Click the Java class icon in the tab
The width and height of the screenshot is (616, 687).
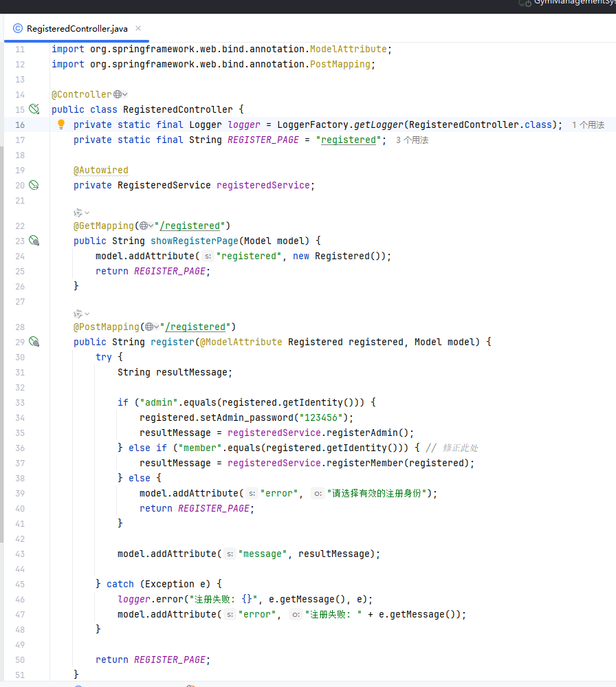pos(17,28)
